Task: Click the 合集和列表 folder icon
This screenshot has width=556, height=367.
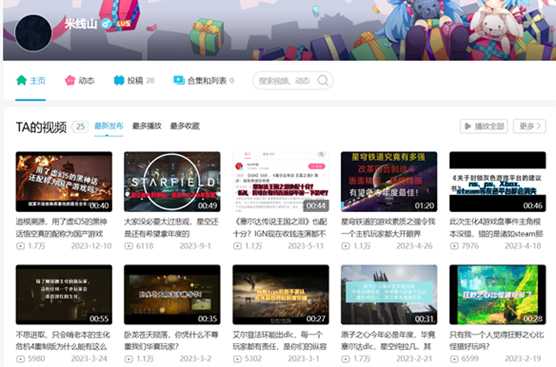Action: [x=179, y=80]
